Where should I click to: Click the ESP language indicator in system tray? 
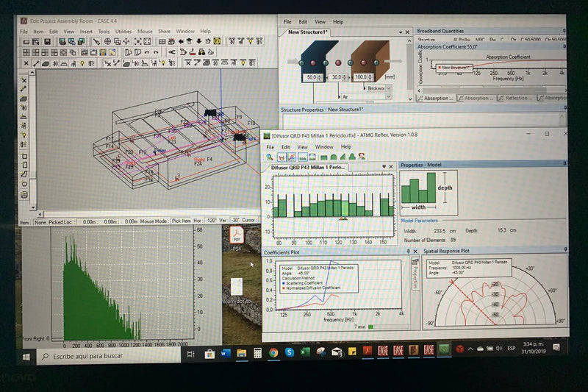pyautogui.click(x=511, y=349)
